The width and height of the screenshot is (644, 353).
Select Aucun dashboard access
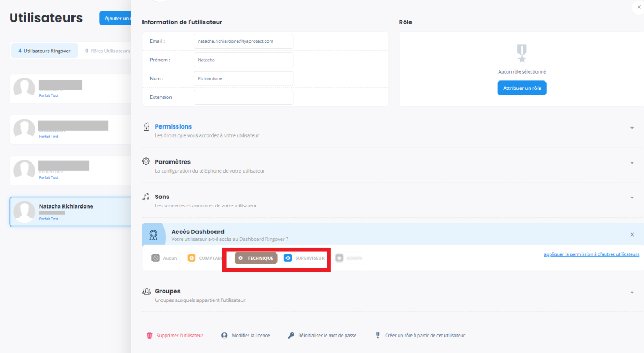[x=165, y=258]
